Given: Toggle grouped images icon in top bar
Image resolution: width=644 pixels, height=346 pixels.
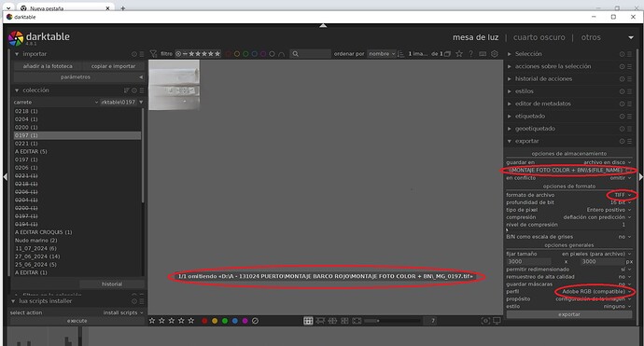Looking at the screenshot, I should [x=447, y=54].
